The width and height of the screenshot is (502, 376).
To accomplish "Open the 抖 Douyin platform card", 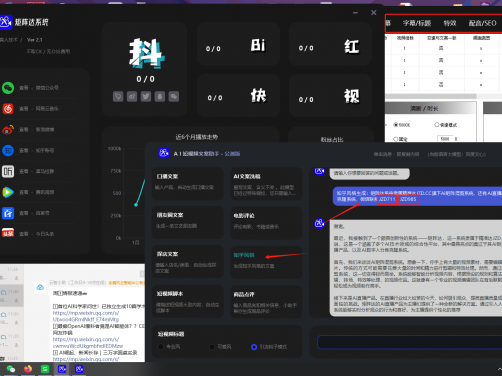I will click(x=144, y=69).
